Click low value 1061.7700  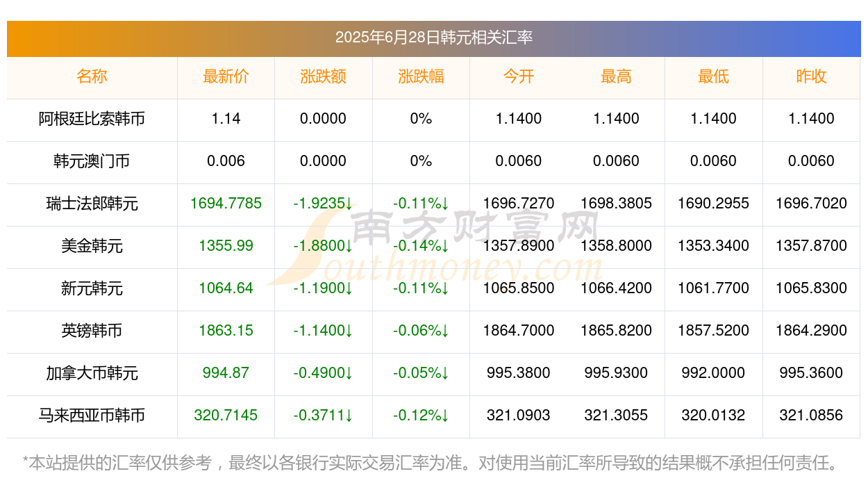click(713, 288)
